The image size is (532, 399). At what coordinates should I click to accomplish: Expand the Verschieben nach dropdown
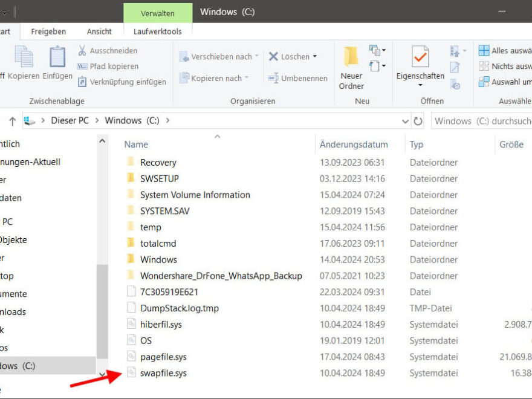(256, 56)
